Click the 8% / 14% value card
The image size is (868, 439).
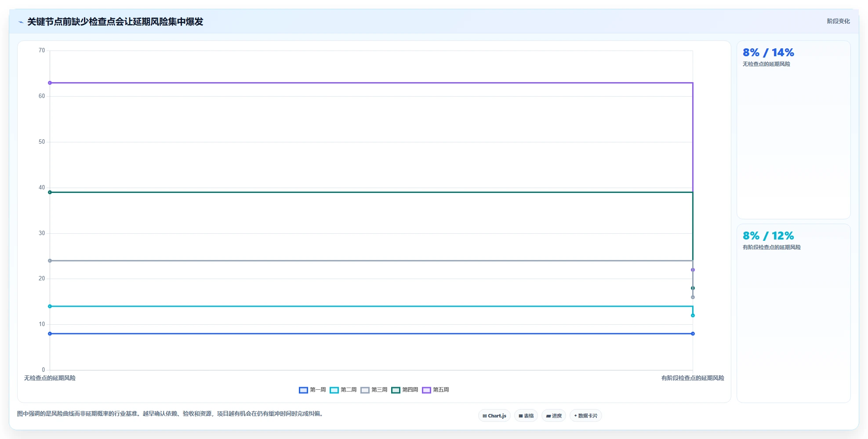793,130
